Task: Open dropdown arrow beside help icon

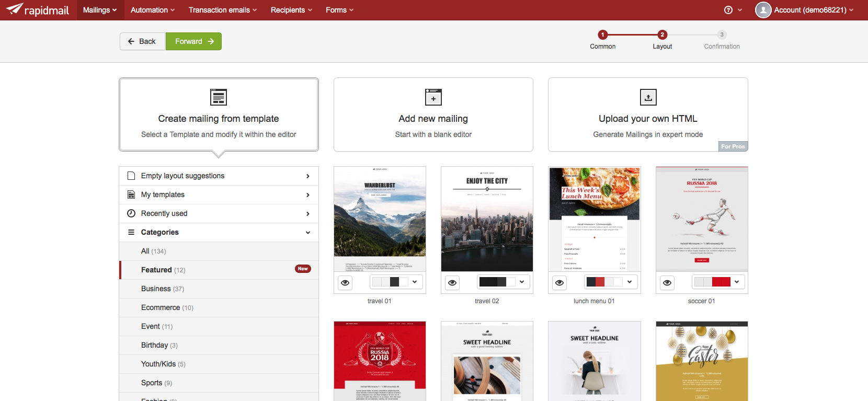Action: (x=740, y=10)
